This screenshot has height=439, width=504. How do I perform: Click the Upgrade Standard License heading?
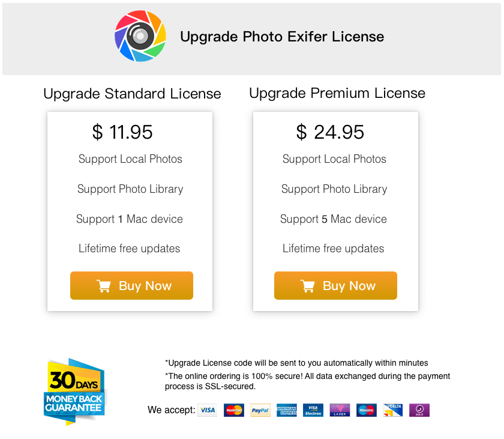(132, 94)
